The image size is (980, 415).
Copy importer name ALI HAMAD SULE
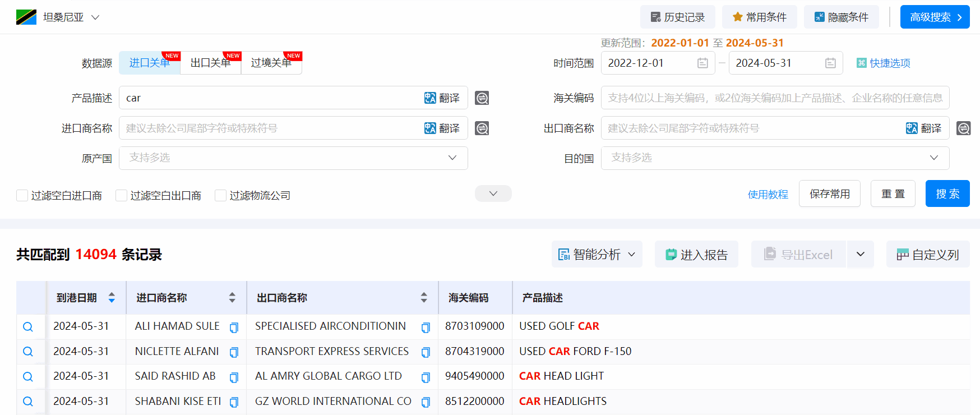(234, 328)
